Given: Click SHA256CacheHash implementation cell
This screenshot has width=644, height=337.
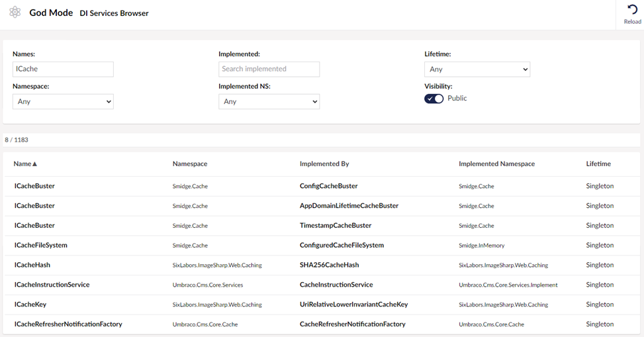Looking at the screenshot, I should click(329, 265).
